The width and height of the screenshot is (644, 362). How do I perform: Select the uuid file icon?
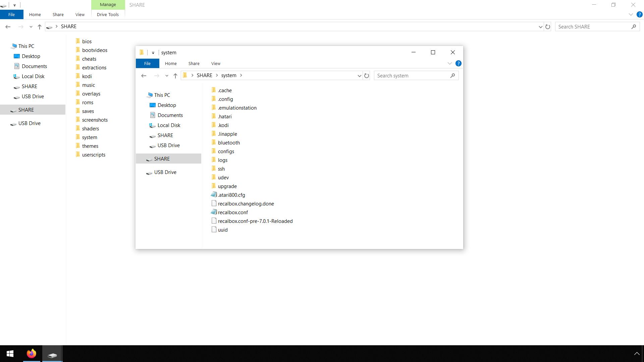(x=214, y=230)
